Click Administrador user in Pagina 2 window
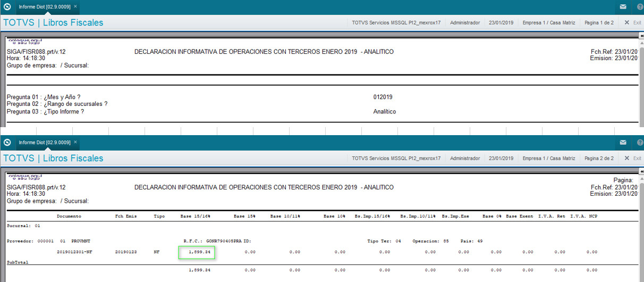The height and width of the screenshot is (282, 644). 465,159
